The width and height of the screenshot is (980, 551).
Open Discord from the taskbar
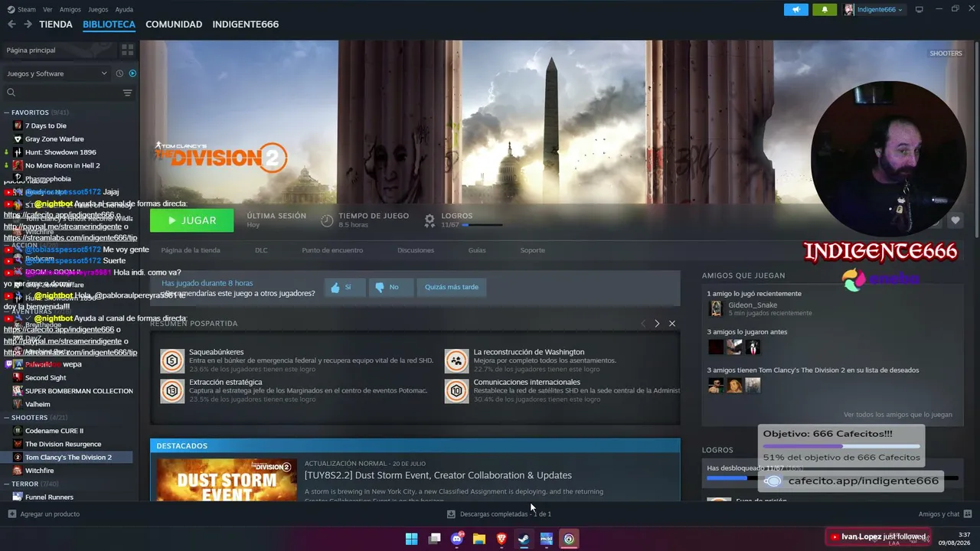tap(457, 539)
